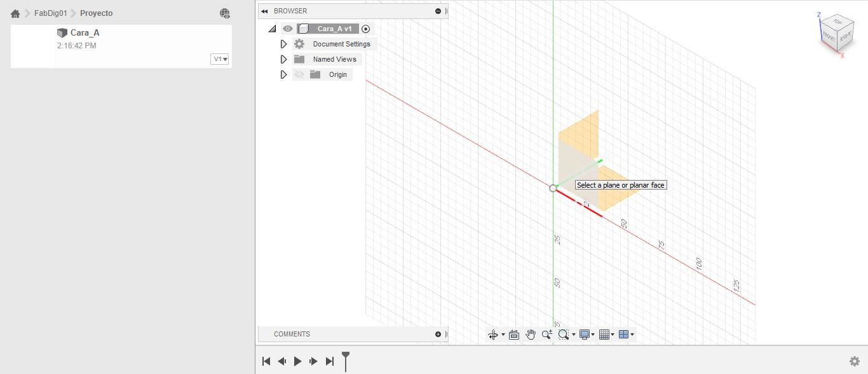This screenshot has height=374, width=868.
Task: Select the Named Views tree item
Action: [x=334, y=59]
